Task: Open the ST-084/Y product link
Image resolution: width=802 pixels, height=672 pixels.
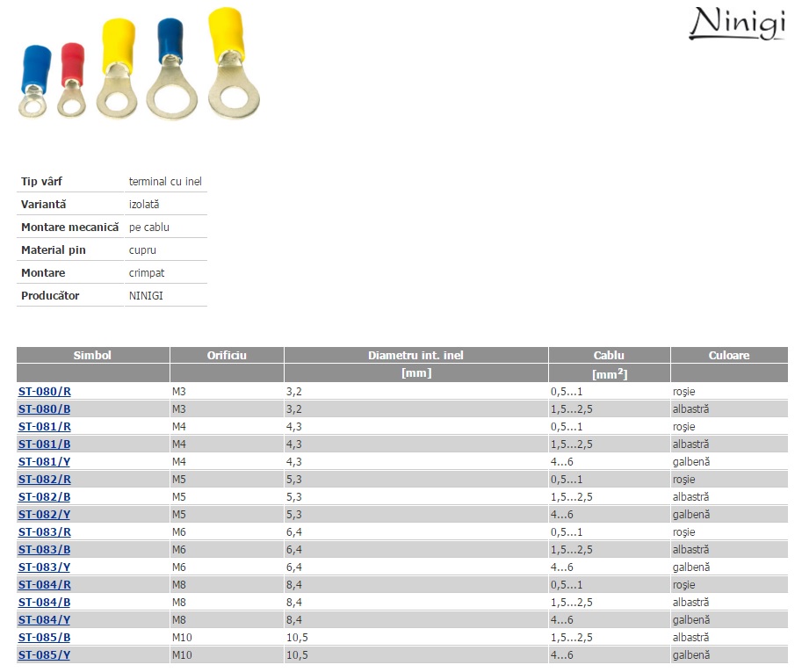Action: (45, 620)
